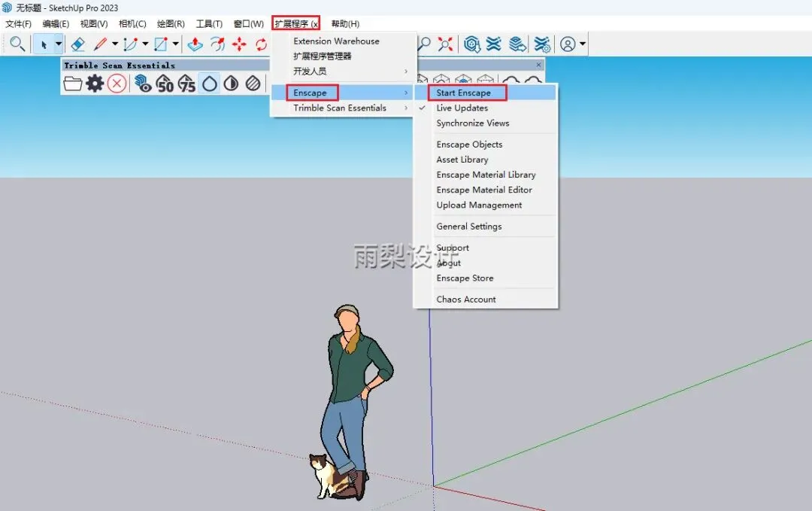
Task: Open 3D Warehouse download icon
Action: 471,44
